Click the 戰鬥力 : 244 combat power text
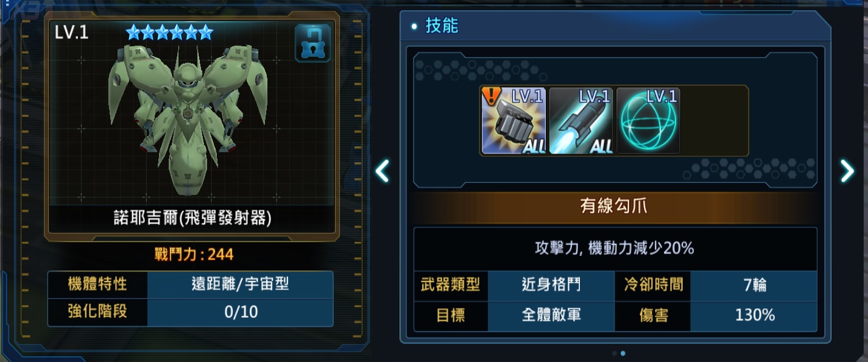Image resolution: width=868 pixels, height=362 pixels. tap(194, 255)
